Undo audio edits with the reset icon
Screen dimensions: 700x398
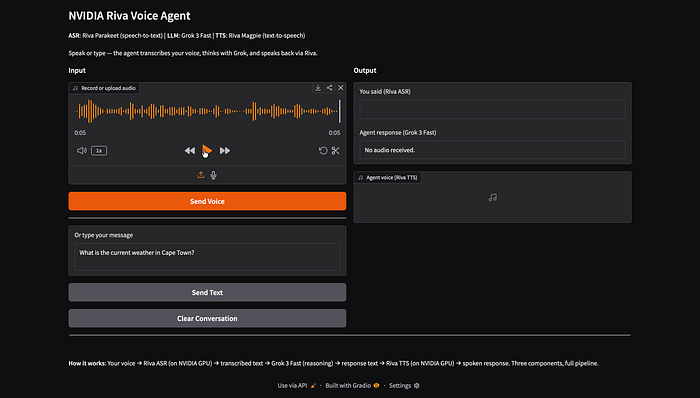[323, 151]
